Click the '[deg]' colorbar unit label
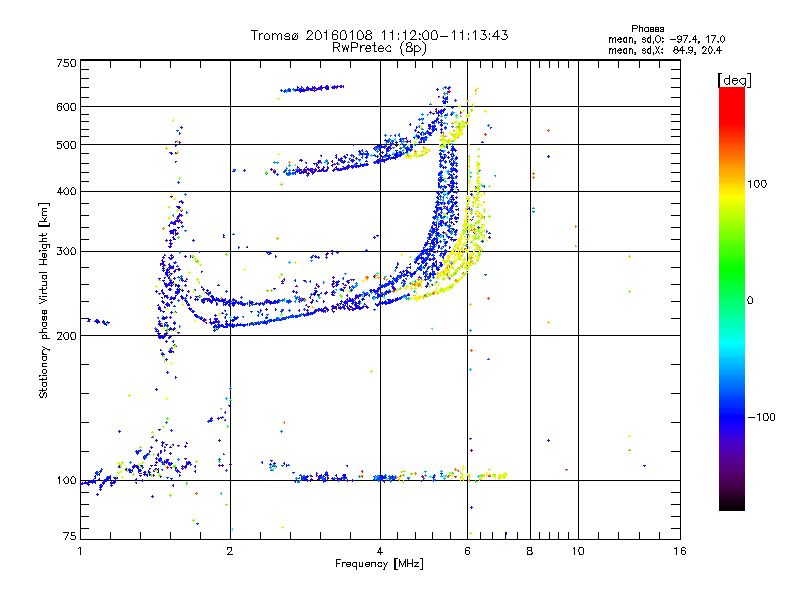 pos(734,80)
